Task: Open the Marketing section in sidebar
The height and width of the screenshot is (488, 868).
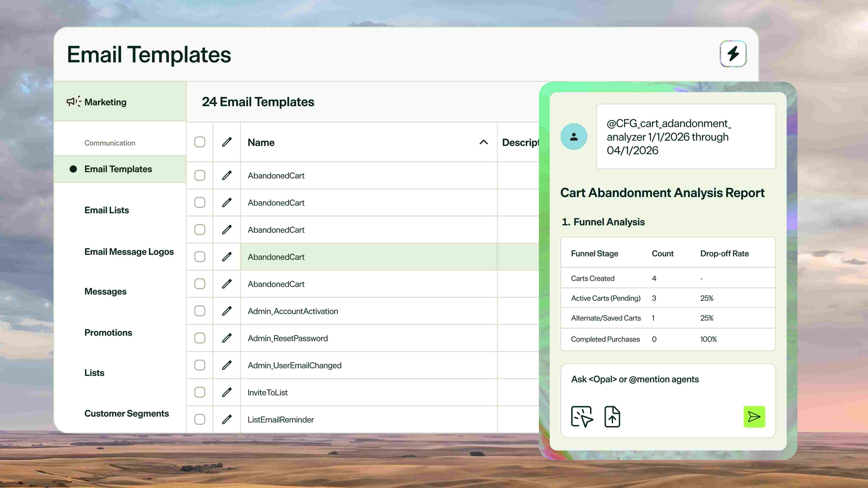Action: [120, 101]
